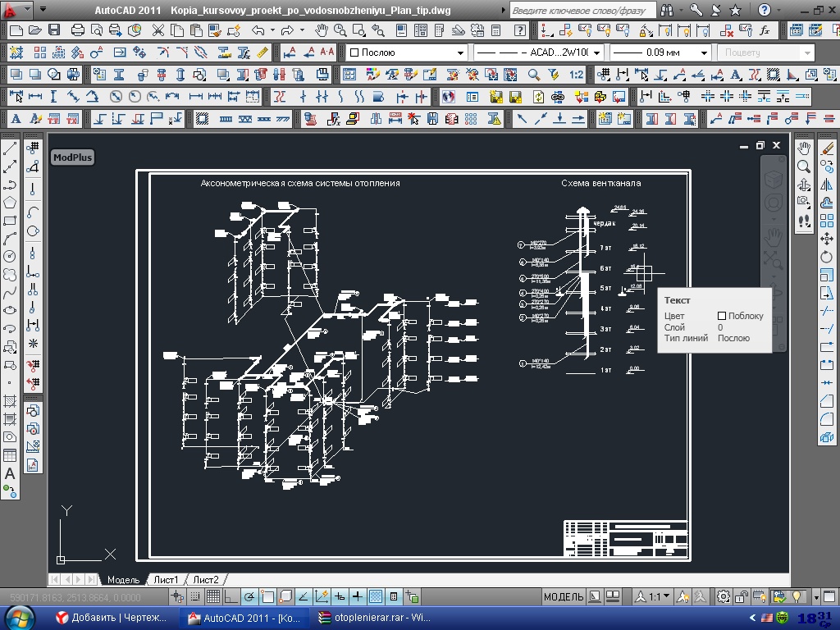Expand the Help question mark dropdown arrow
The width and height of the screenshot is (840, 630).
(x=778, y=10)
